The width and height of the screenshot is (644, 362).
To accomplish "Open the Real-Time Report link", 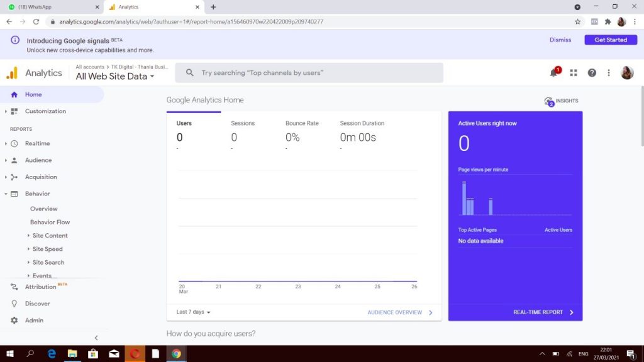I will click(543, 312).
